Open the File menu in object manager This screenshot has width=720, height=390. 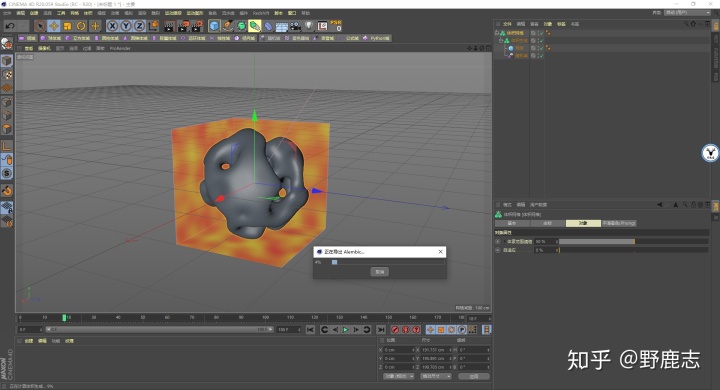pos(507,24)
